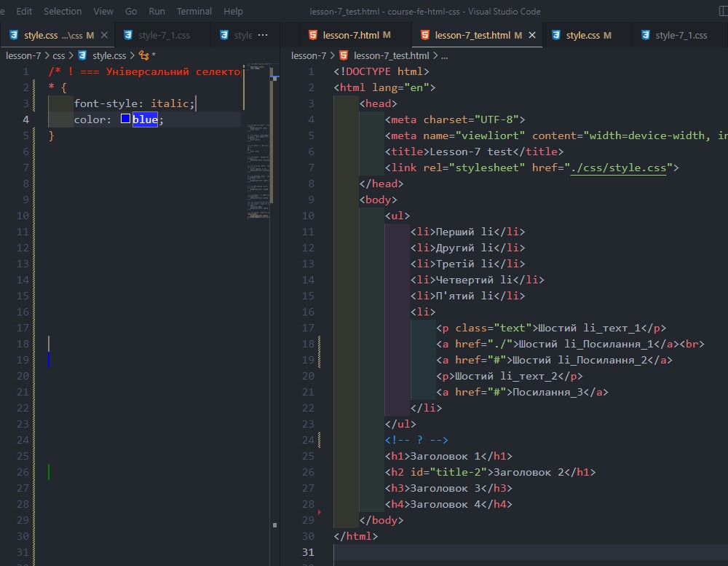728x566 pixels.
Task: Click the h2 id="title-2" line
Action: tap(490, 472)
